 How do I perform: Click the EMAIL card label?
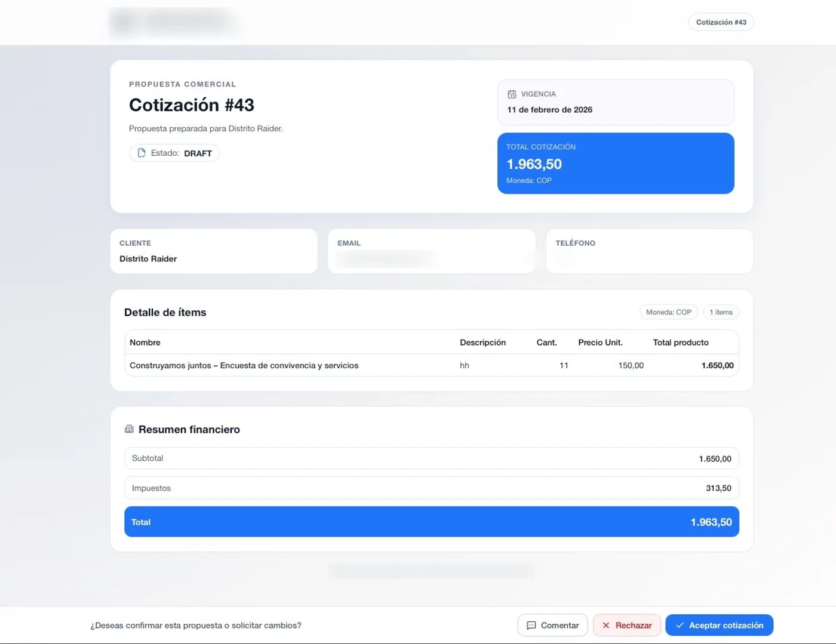click(349, 243)
